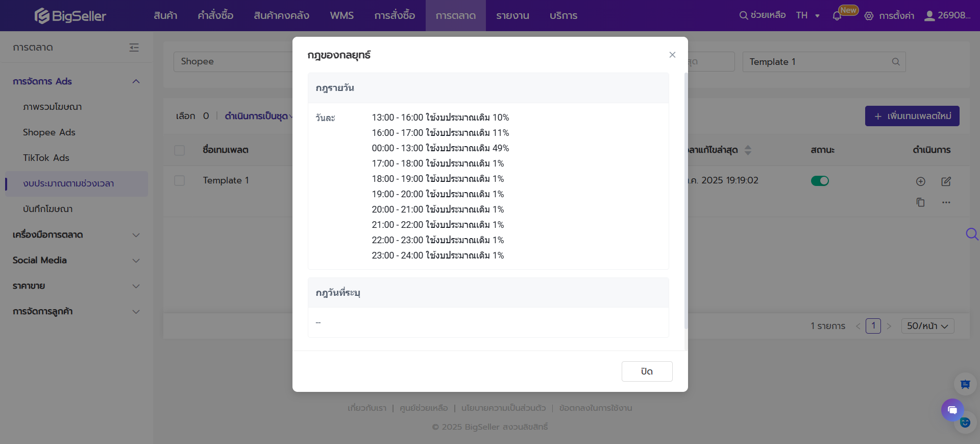Click the 00:00 - 13:00 rule line
Screen dimensions: 980x444
440,148
